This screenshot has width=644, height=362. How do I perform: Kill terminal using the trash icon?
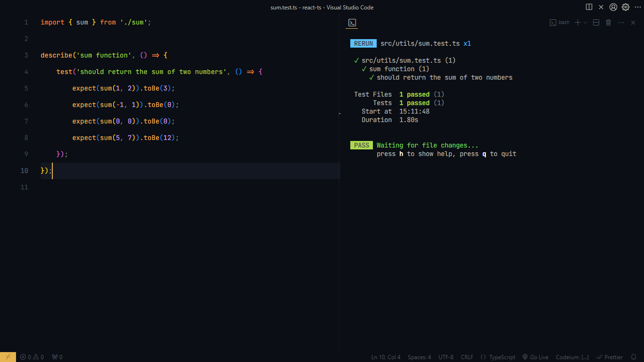(x=608, y=23)
